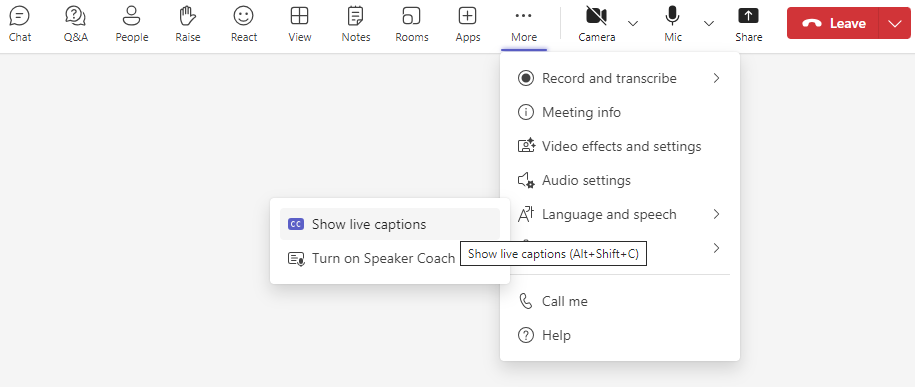Open the Chat panel
915x387 pixels.
pos(20,24)
